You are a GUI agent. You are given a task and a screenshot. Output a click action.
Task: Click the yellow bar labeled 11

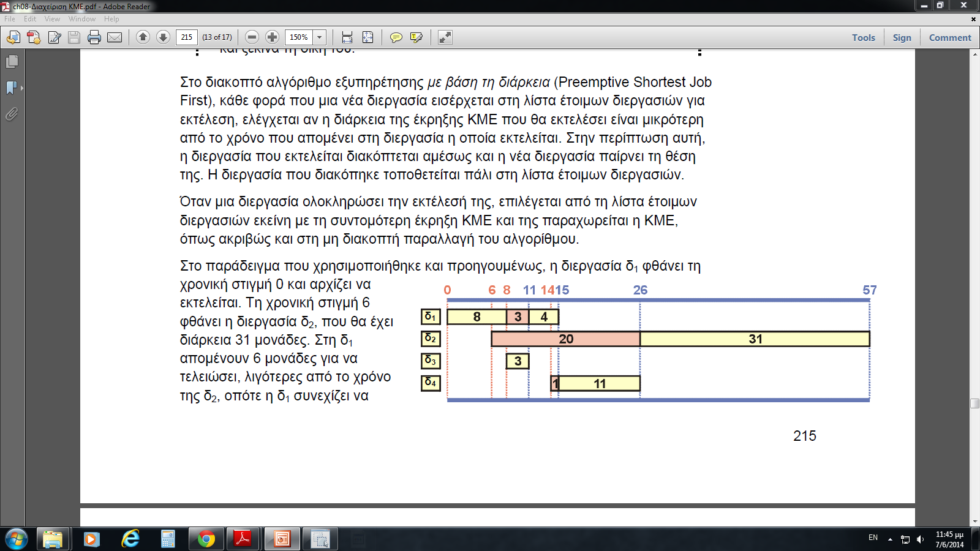tap(600, 383)
